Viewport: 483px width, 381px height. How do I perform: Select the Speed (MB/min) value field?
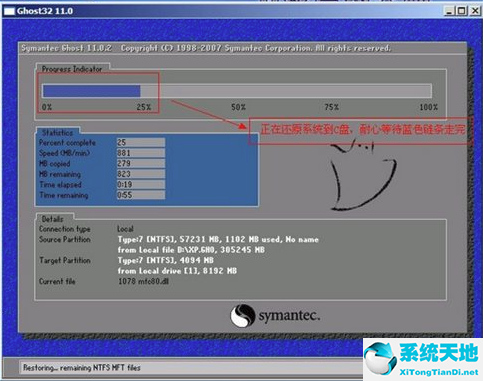[141, 153]
